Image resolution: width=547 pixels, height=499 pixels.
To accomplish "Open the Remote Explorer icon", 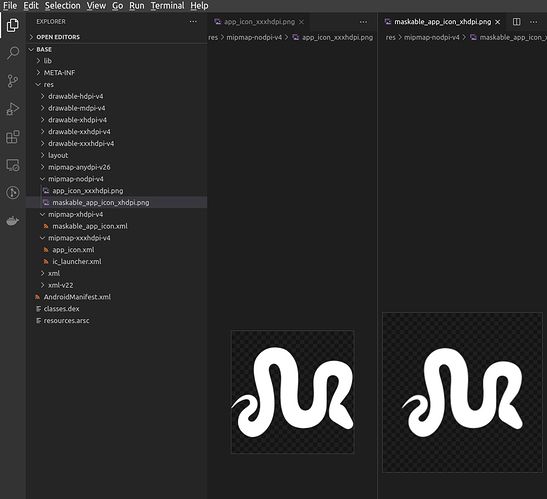I will click(x=13, y=165).
